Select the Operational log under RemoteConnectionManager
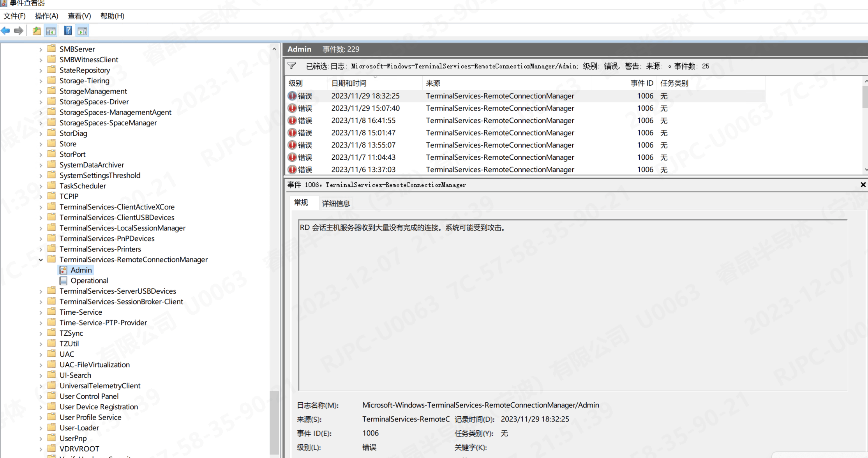868x458 pixels. click(89, 280)
